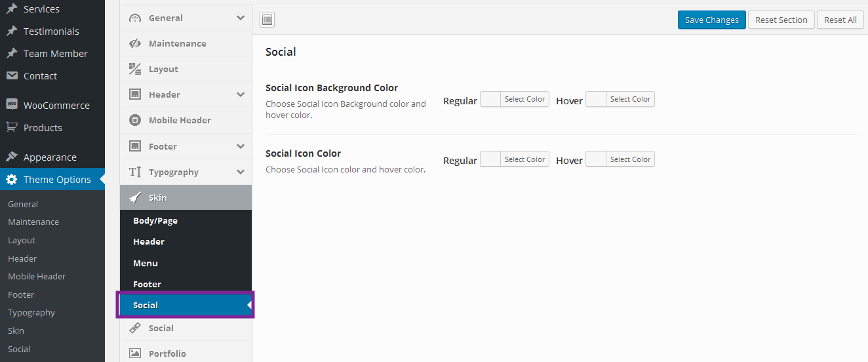Open the Body/Page skin submenu item
The image size is (868, 362).
[155, 220]
